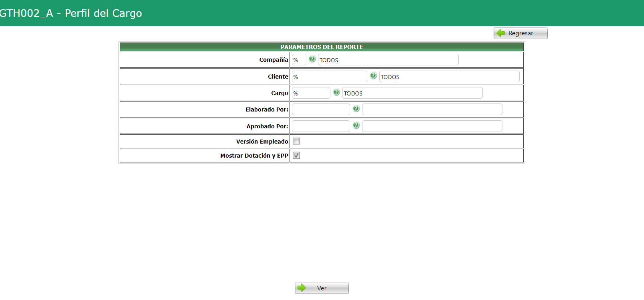Focus the Compañía code field

pyautogui.click(x=299, y=60)
